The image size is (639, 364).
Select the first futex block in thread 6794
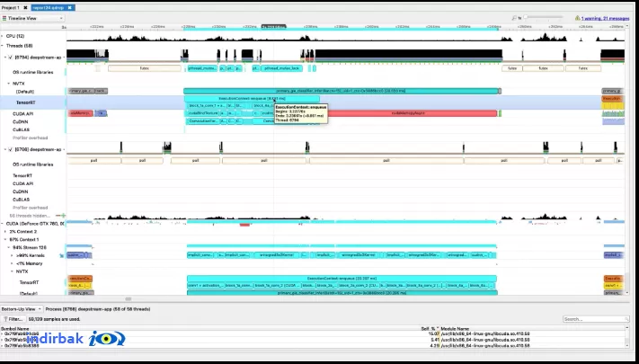coord(145,68)
